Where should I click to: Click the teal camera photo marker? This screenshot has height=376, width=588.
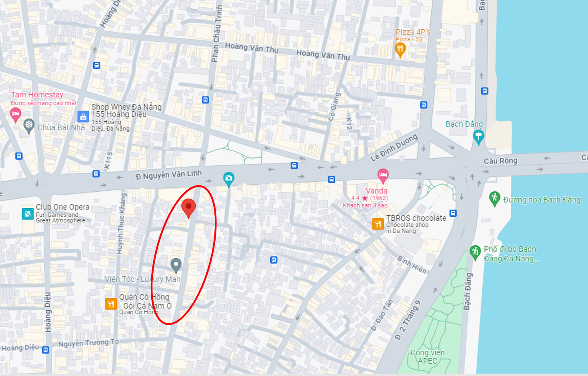pos(228,179)
